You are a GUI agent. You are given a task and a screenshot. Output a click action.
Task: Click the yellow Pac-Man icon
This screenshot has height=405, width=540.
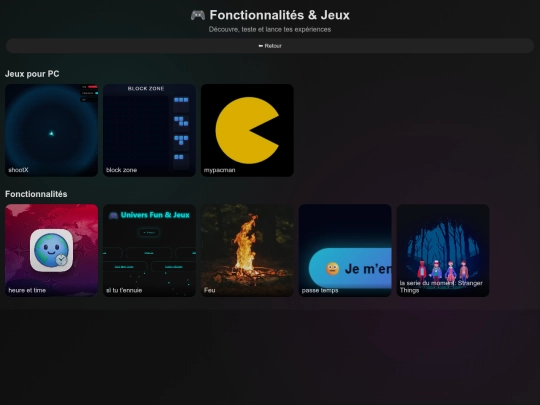tap(247, 130)
